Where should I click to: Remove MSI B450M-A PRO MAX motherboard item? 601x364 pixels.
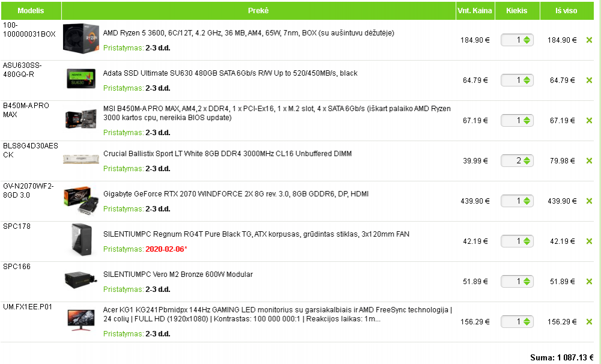(589, 121)
